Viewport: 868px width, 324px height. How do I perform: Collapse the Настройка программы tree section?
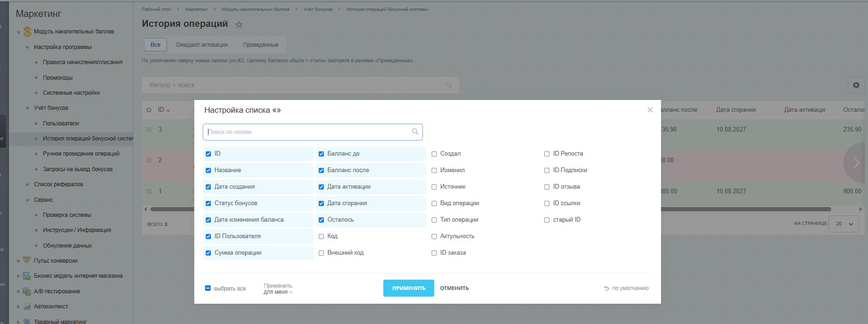pos(28,47)
